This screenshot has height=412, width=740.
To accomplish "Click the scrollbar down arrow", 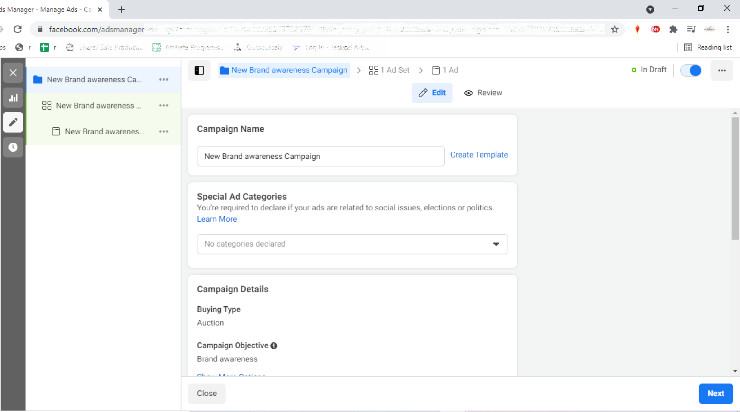I will 735,371.
